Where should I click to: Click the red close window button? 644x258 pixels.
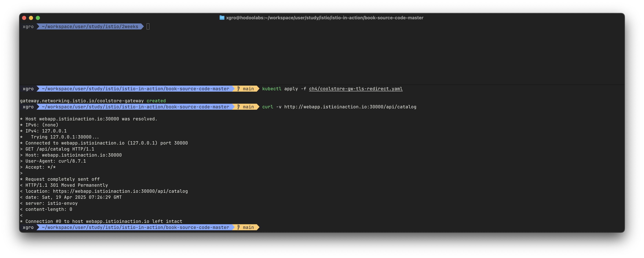pos(24,18)
